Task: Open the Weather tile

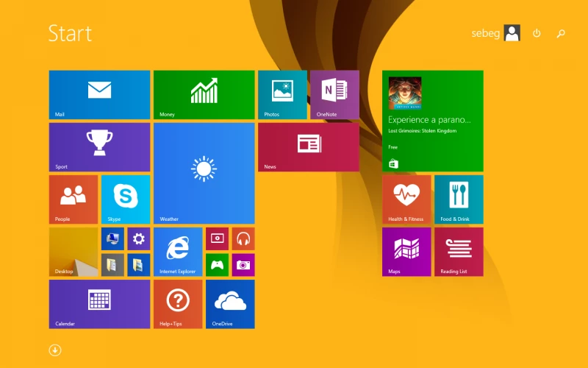Action: 204,173
